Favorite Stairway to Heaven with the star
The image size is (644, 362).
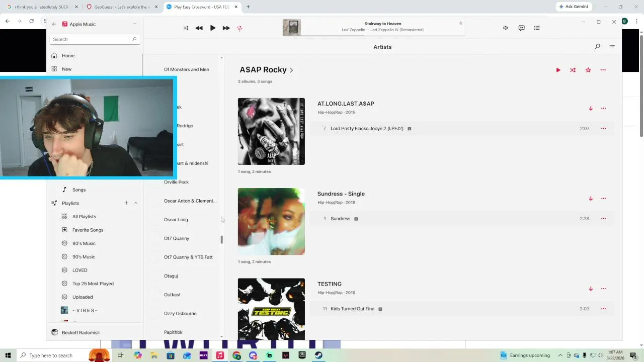(x=460, y=24)
